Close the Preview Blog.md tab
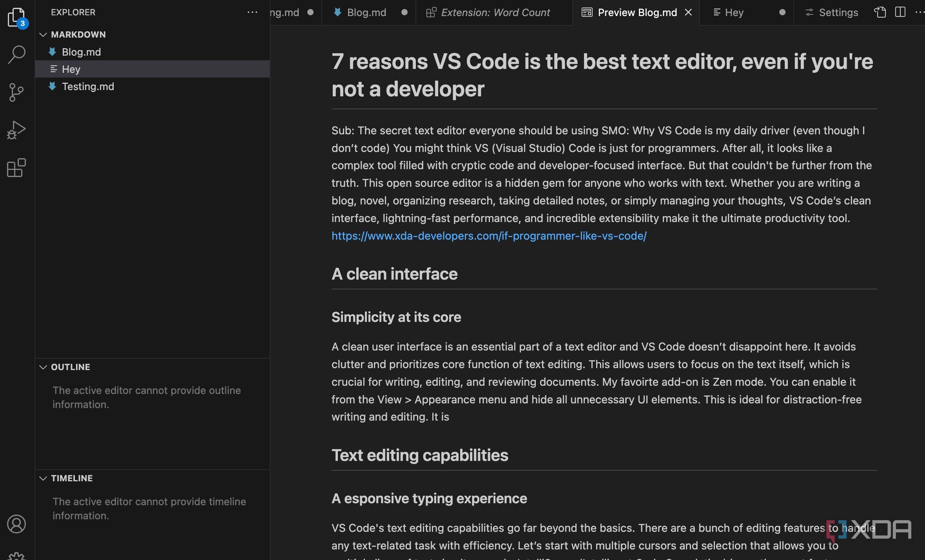Viewport: 925px width, 560px height. pos(689,12)
